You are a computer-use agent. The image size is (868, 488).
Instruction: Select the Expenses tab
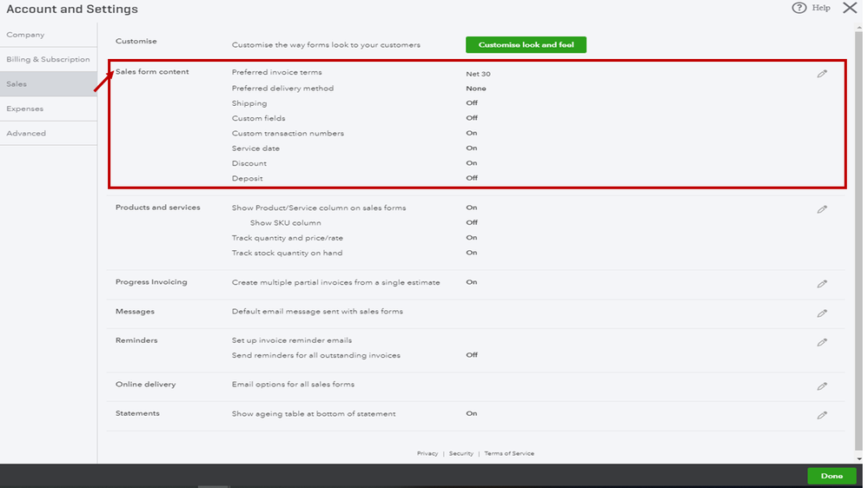pos(24,109)
